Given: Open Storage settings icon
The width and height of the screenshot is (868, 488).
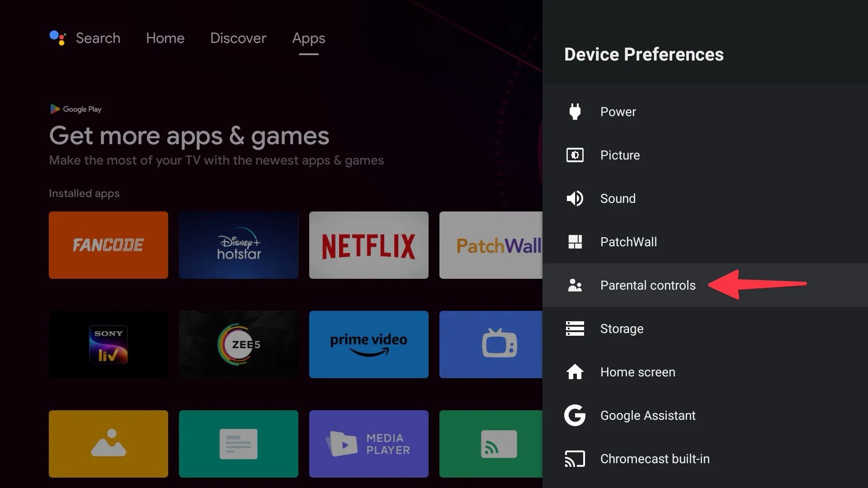Looking at the screenshot, I should [575, 328].
